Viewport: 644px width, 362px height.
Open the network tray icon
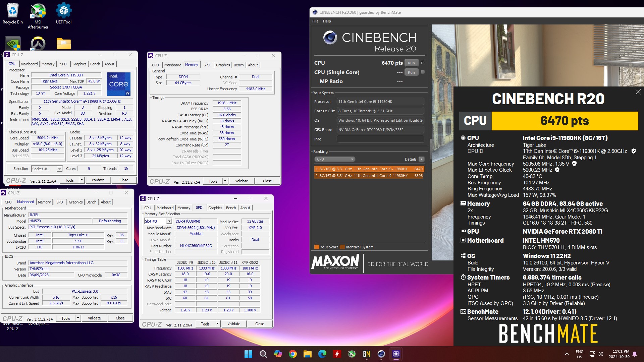(592, 354)
